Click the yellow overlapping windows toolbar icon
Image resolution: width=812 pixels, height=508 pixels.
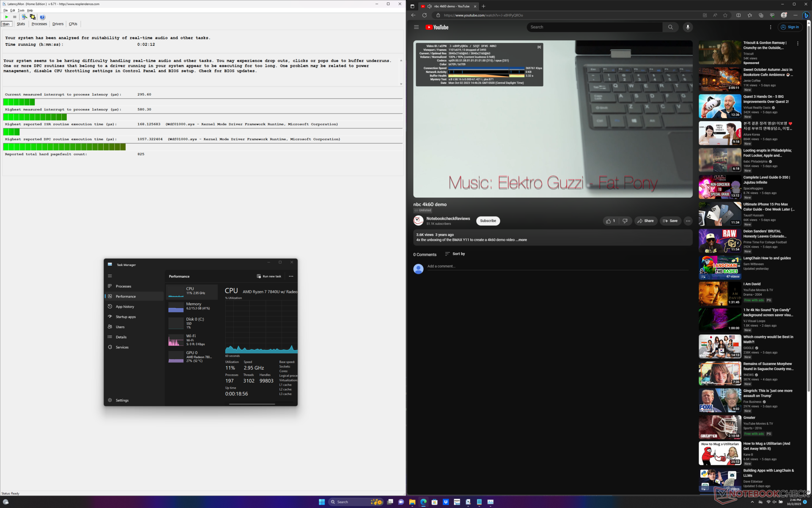pos(33,17)
